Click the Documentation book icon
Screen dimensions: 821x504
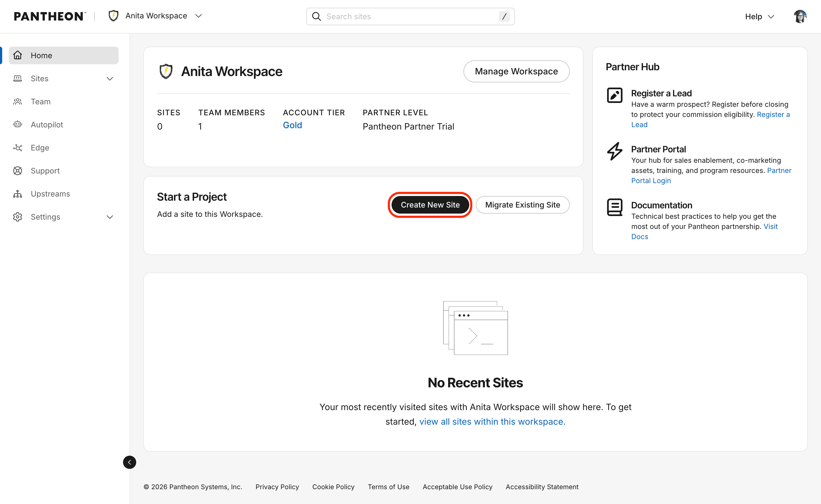[x=614, y=207]
